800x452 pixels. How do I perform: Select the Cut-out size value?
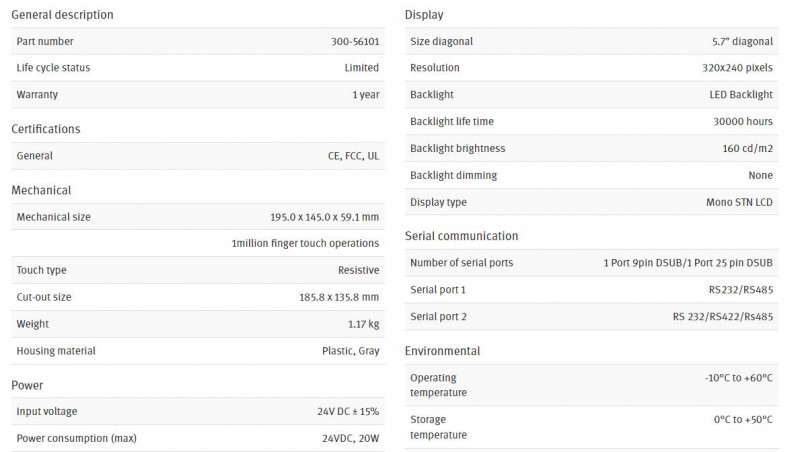[x=339, y=297]
